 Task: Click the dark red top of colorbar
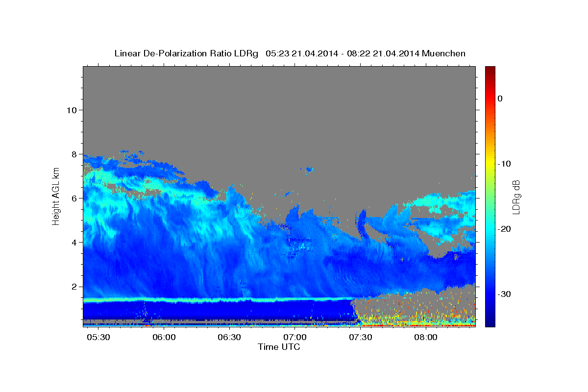coord(490,70)
